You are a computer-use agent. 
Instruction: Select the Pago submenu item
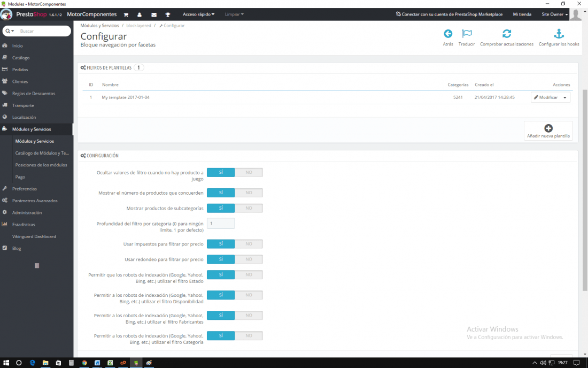pyautogui.click(x=20, y=177)
